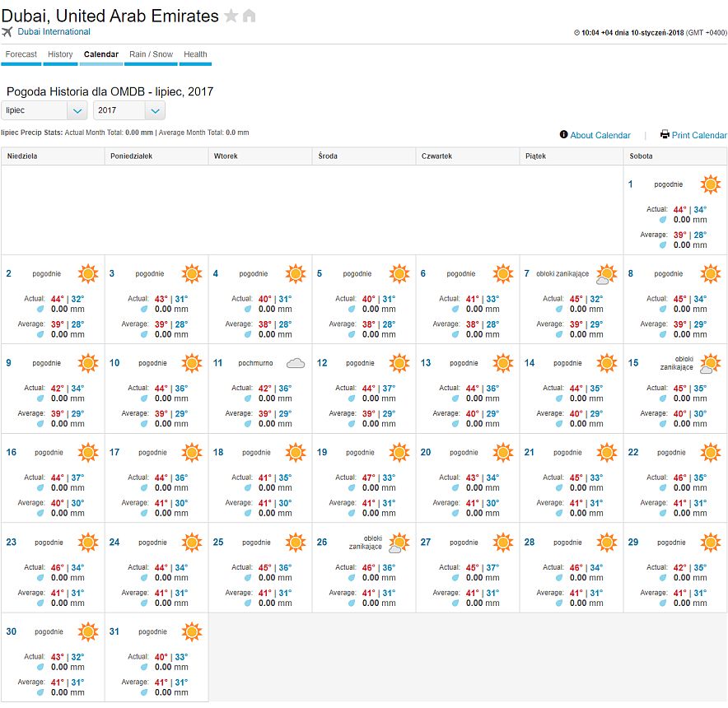Click the favorite star icon next to Dubai title

tap(231, 16)
